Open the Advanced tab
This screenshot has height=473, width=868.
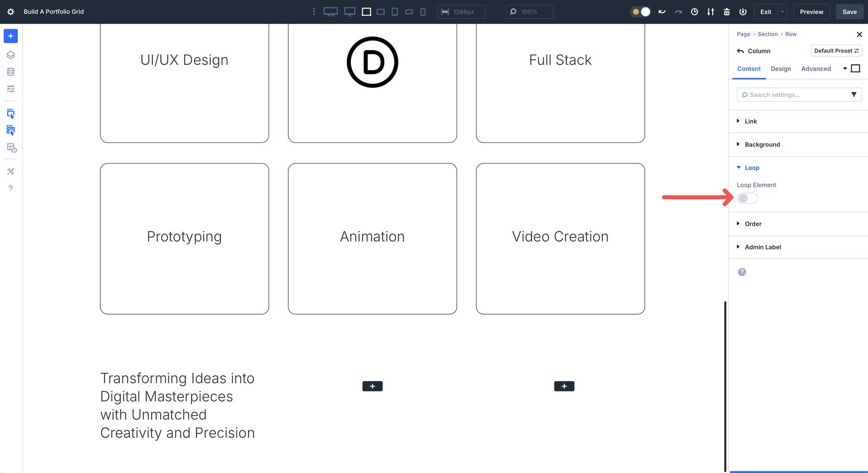(x=816, y=69)
